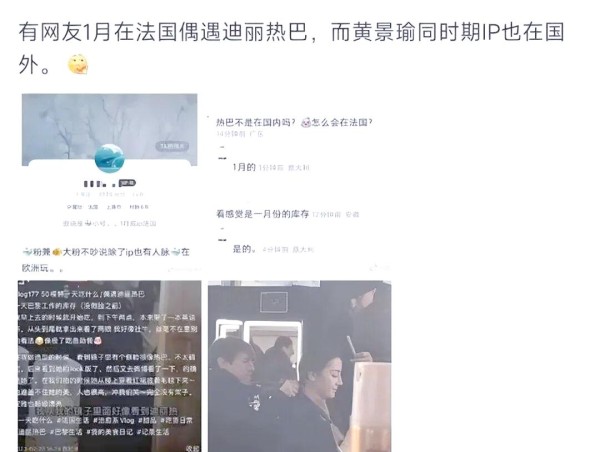Tap the yellow emoji before 大粉不吵
Viewport: 600px width, 452px height.
pyautogui.click(x=57, y=252)
